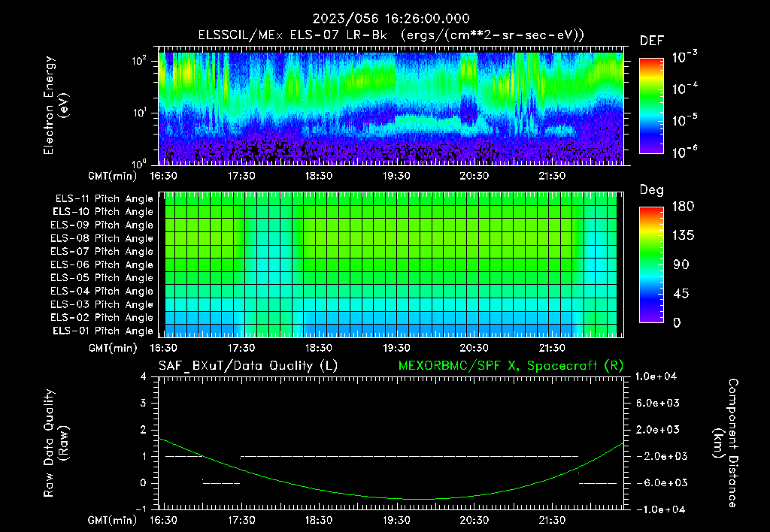
Task: Click the 18:30 tick label under the spectrogram
Action: pos(319,176)
